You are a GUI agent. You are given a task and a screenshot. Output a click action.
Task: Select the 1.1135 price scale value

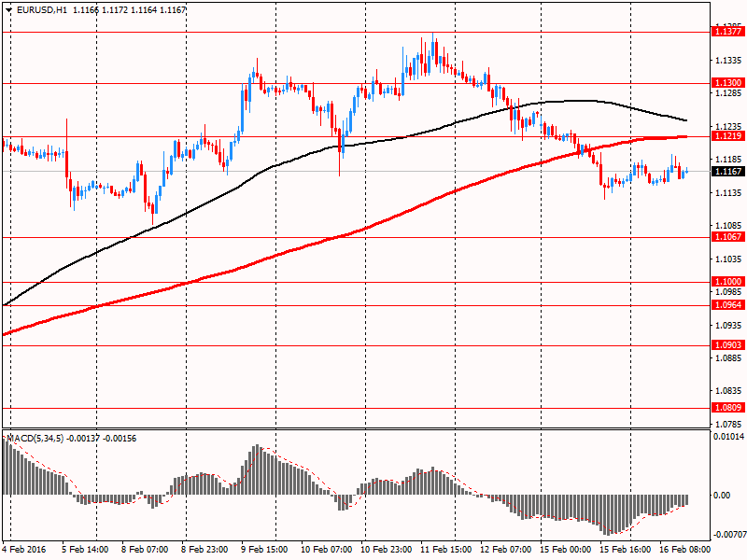click(x=728, y=193)
